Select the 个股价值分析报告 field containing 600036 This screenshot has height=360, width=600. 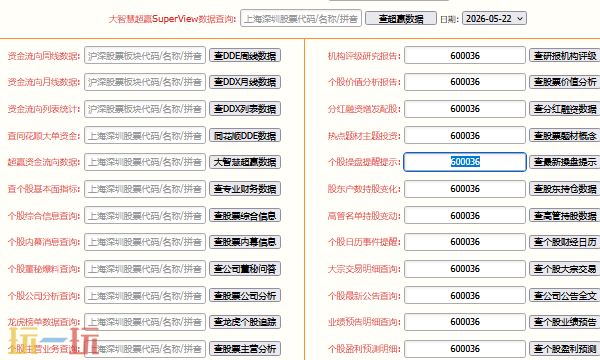[465, 82]
